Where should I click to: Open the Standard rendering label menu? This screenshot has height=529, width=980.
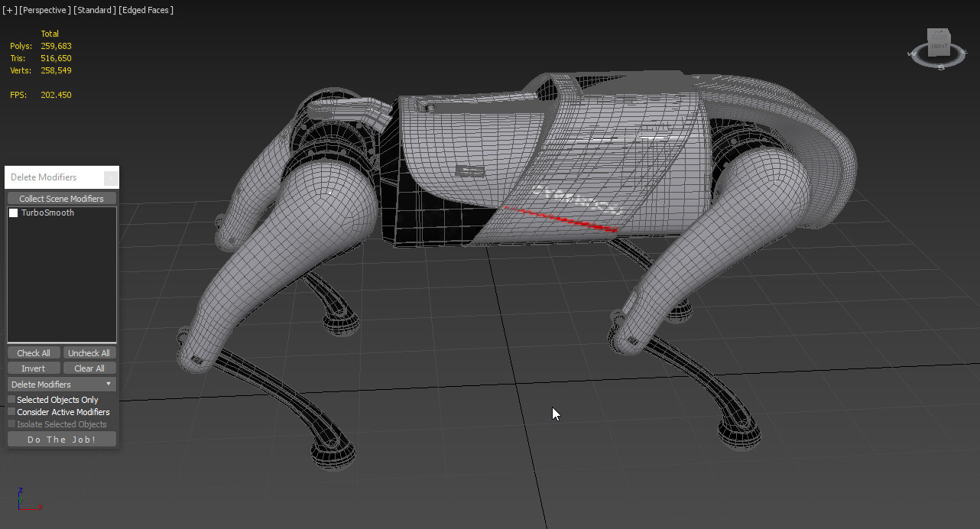point(96,10)
